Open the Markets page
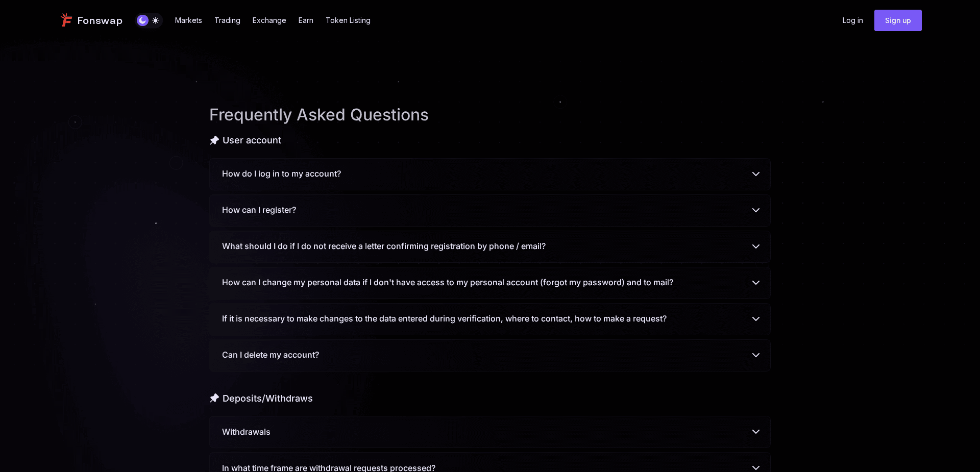 click(188, 20)
